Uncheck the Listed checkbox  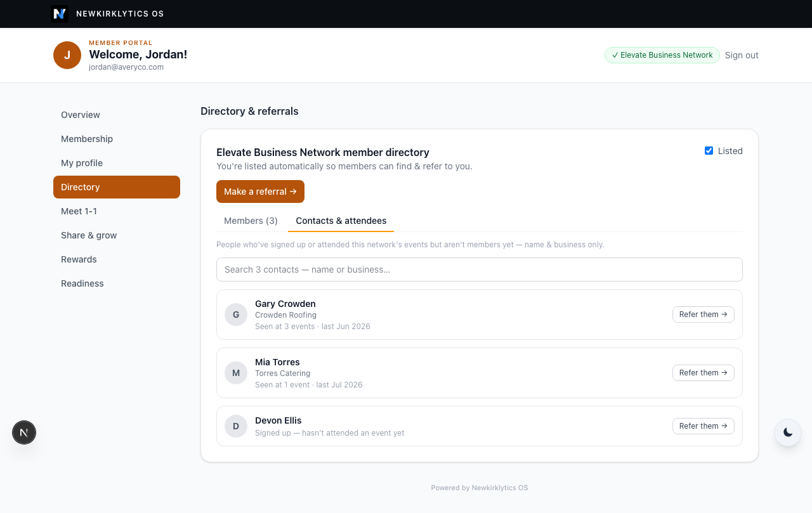[709, 151]
